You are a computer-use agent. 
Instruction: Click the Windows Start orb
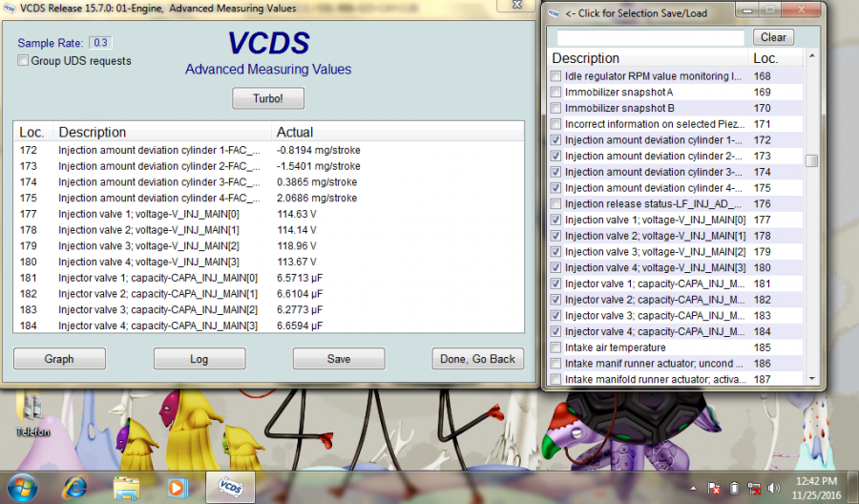coord(23,487)
